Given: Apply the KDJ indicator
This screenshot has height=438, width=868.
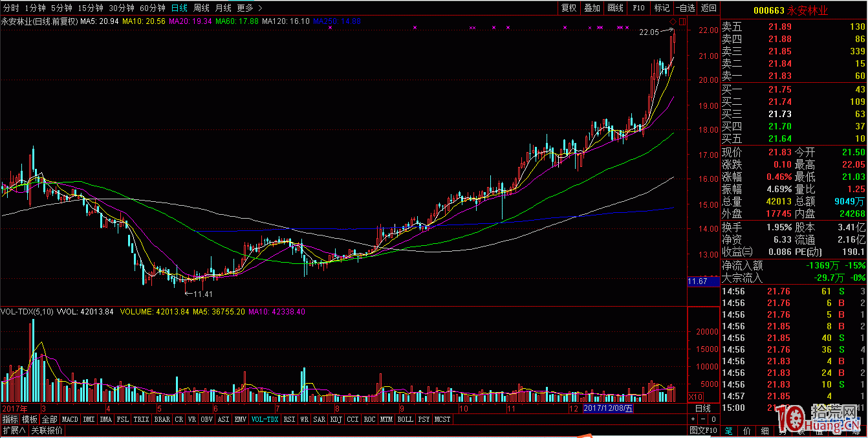Looking at the screenshot, I should [336, 419].
